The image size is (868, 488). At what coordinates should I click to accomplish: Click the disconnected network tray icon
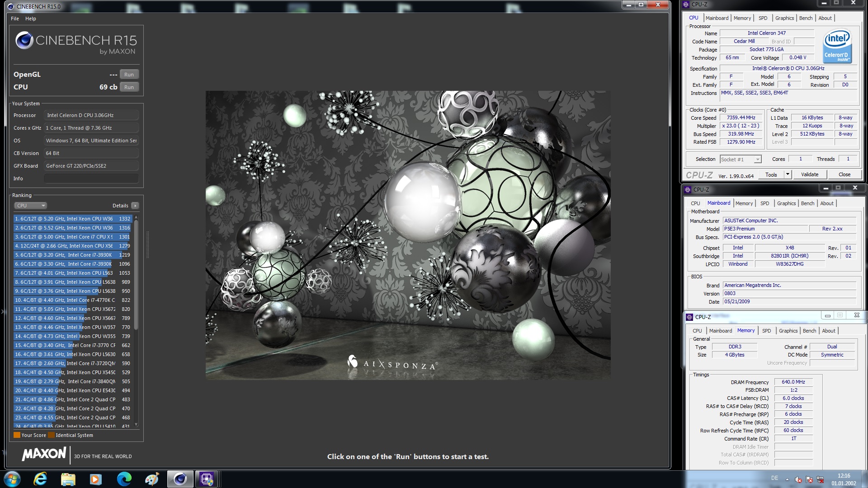[x=820, y=479]
